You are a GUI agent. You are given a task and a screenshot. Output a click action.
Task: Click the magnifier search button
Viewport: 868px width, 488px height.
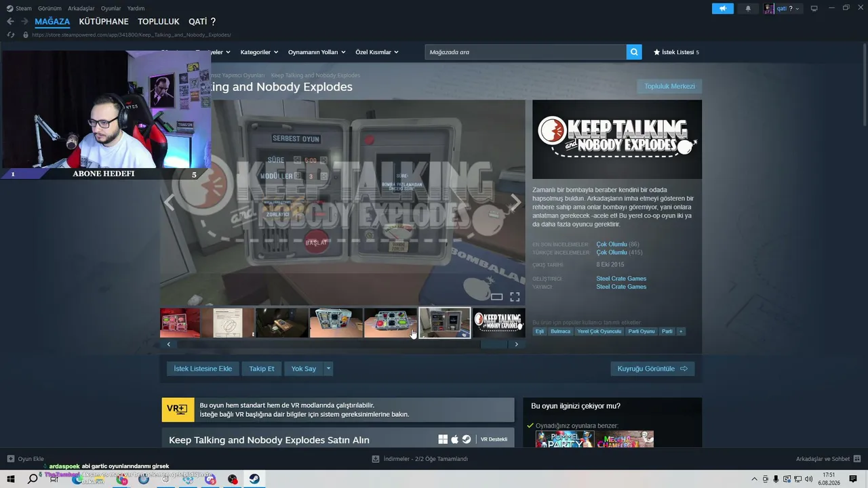coord(634,52)
